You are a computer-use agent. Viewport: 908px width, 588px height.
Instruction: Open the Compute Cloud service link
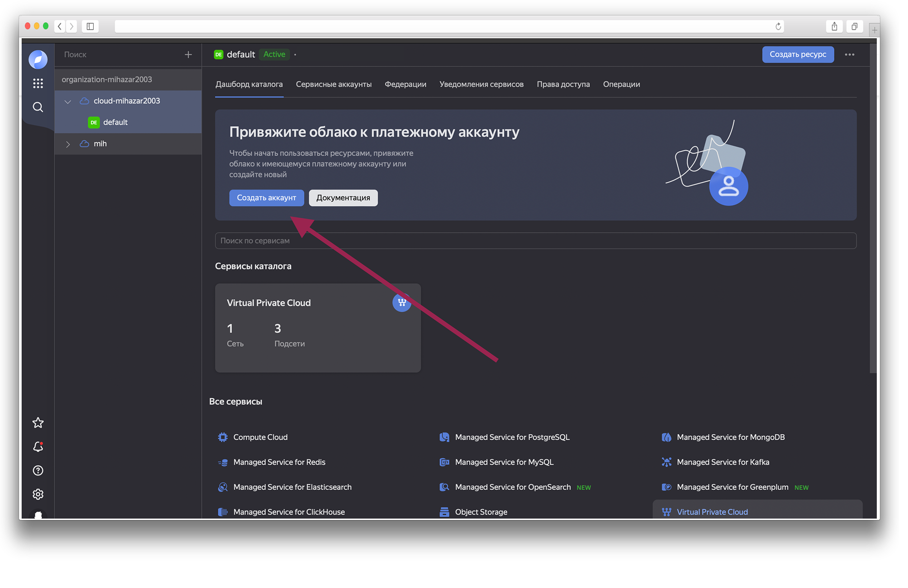point(260,438)
